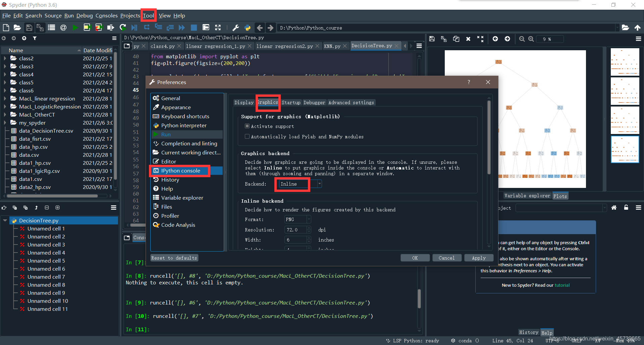Click the Preferences vertical scrollbar
This screenshot has height=345, width=644.
click(x=489, y=137)
